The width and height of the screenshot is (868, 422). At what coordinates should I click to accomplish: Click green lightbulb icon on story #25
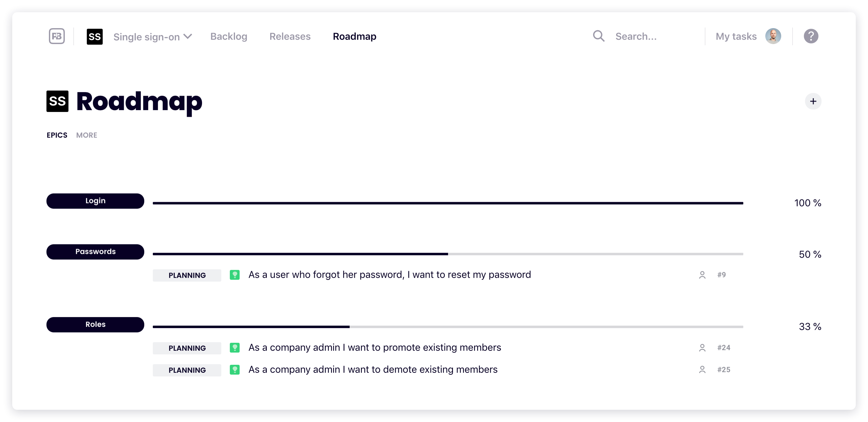234,370
